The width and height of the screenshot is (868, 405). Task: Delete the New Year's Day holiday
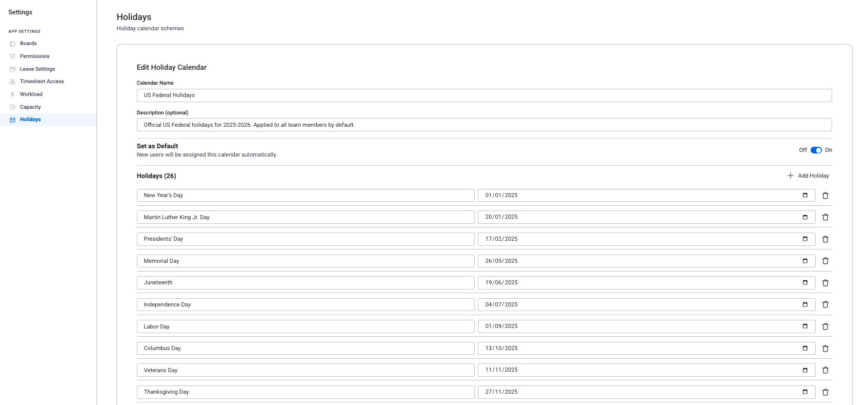[825, 196]
